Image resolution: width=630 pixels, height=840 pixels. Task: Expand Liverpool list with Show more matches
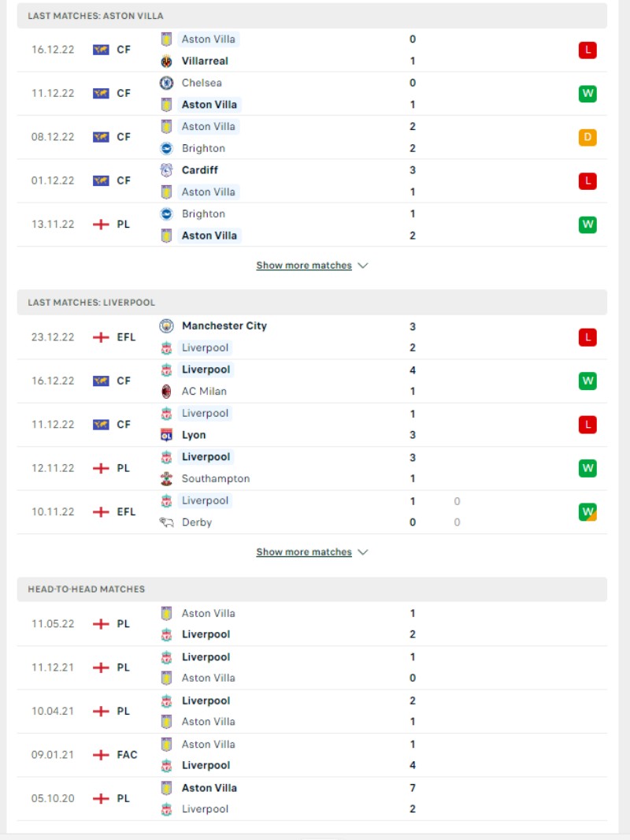312,552
